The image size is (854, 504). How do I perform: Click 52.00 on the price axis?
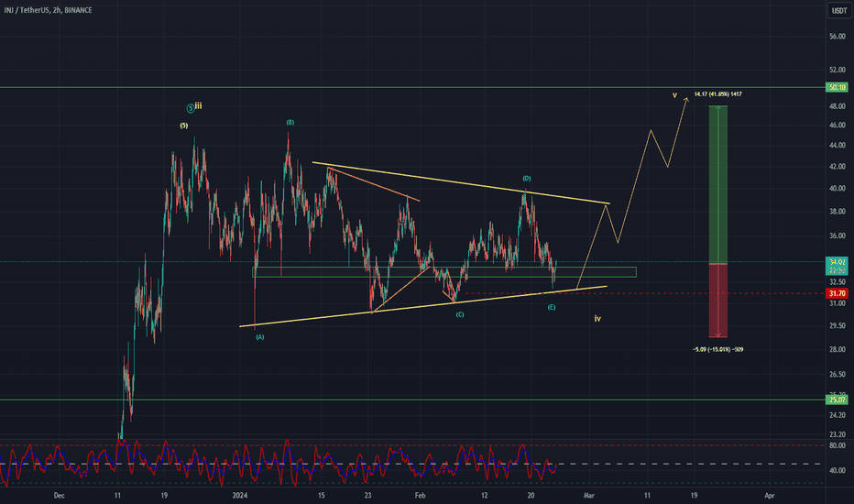tap(838, 71)
